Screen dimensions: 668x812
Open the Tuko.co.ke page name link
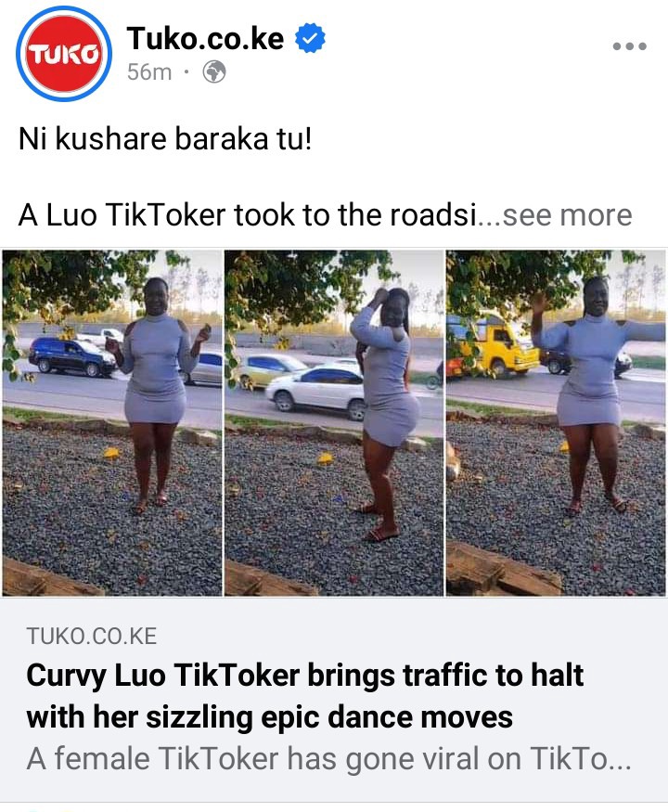point(206,38)
